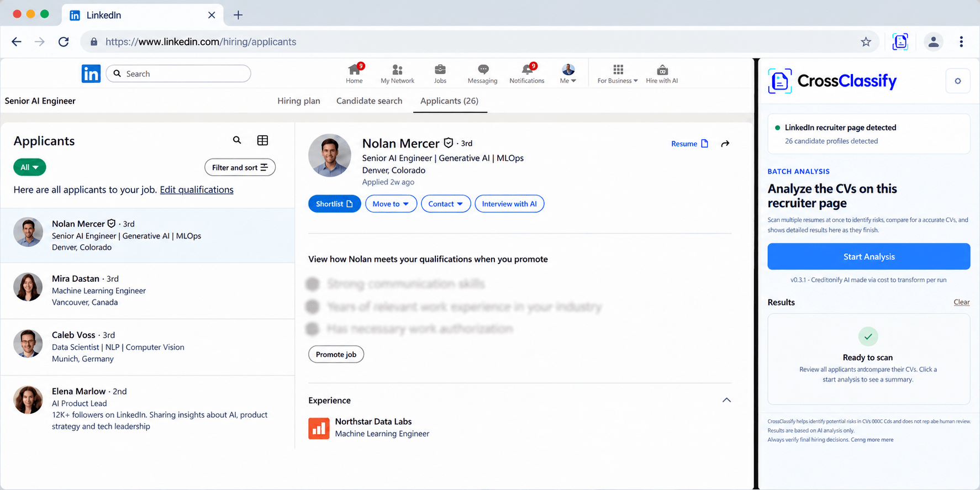Focus the LinkedIn search field
Viewport: 980px width, 490px height.
coord(178,73)
